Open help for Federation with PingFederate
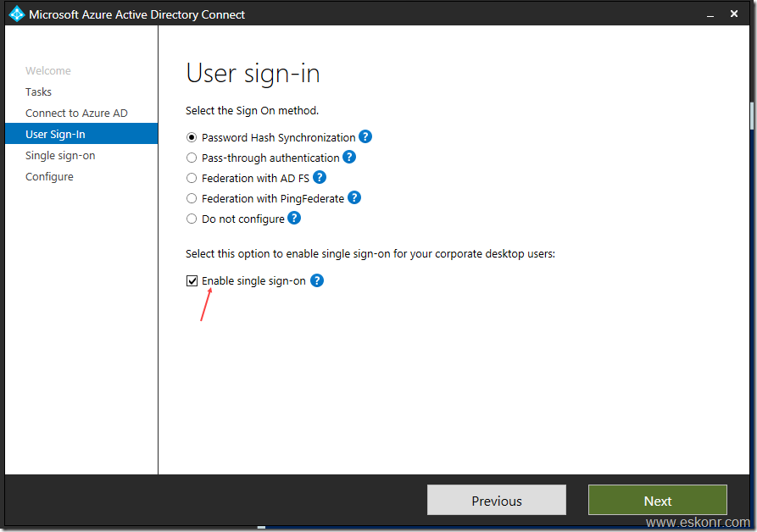The width and height of the screenshot is (757, 532). [x=354, y=197]
